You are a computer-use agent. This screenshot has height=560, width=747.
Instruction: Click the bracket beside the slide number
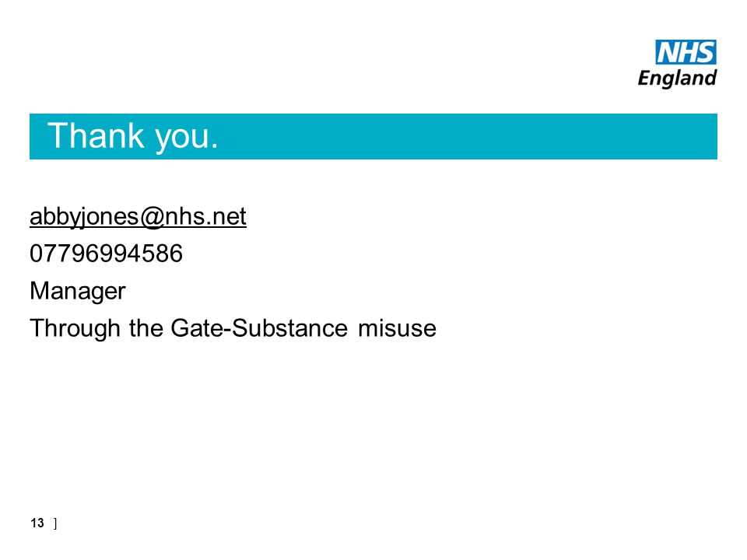56,523
